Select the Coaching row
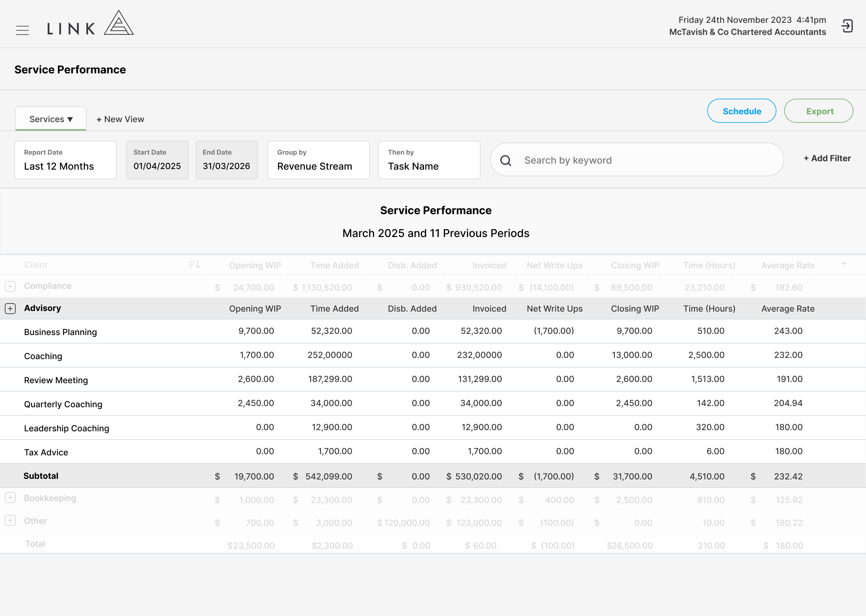The height and width of the screenshot is (616, 866). click(x=433, y=356)
